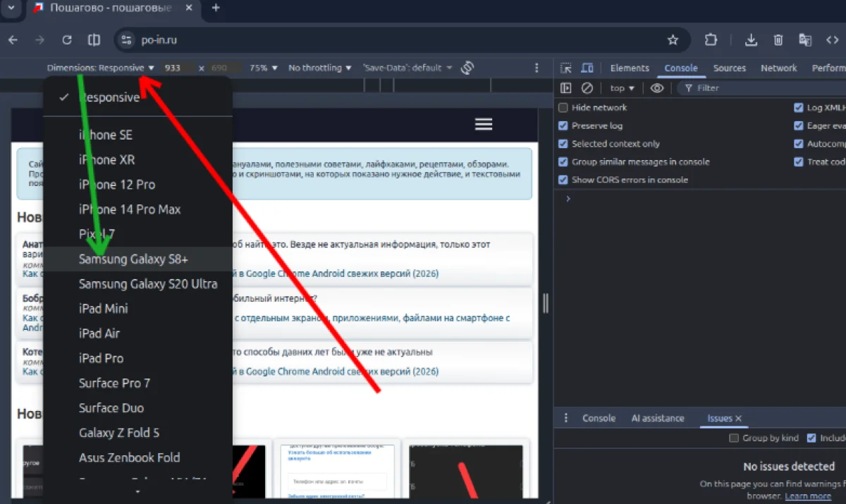The image size is (846, 504).
Task: Open the AI assistance drawer tab
Action: pos(658,418)
